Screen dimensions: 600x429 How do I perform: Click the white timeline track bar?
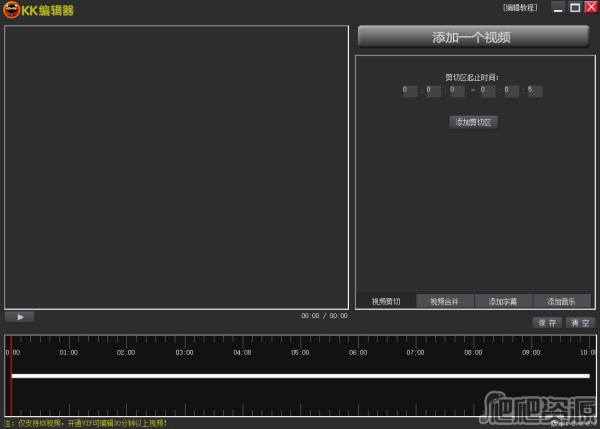tap(300, 376)
